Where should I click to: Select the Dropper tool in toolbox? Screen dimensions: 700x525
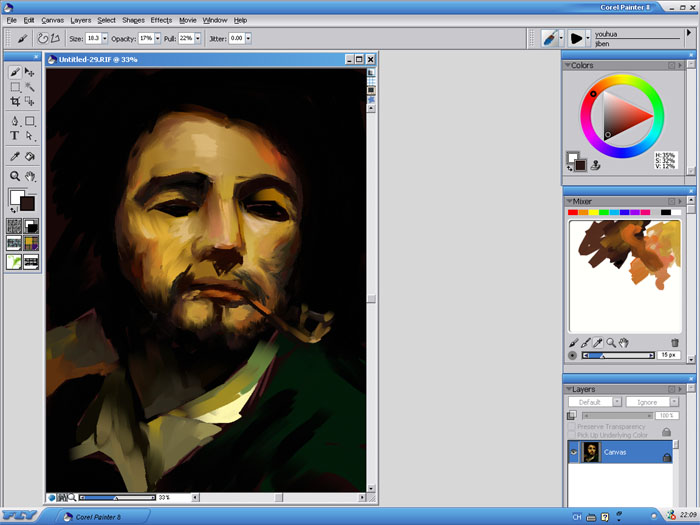pos(15,156)
